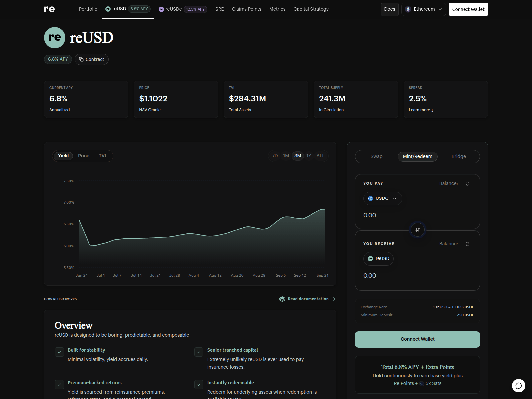Click the reUSDe nav token icon

161,9
